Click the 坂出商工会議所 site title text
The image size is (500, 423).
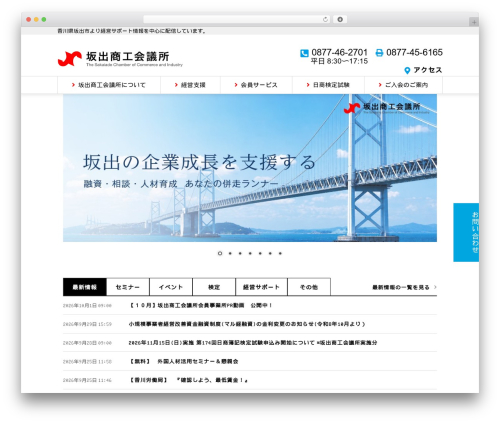[x=128, y=56]
